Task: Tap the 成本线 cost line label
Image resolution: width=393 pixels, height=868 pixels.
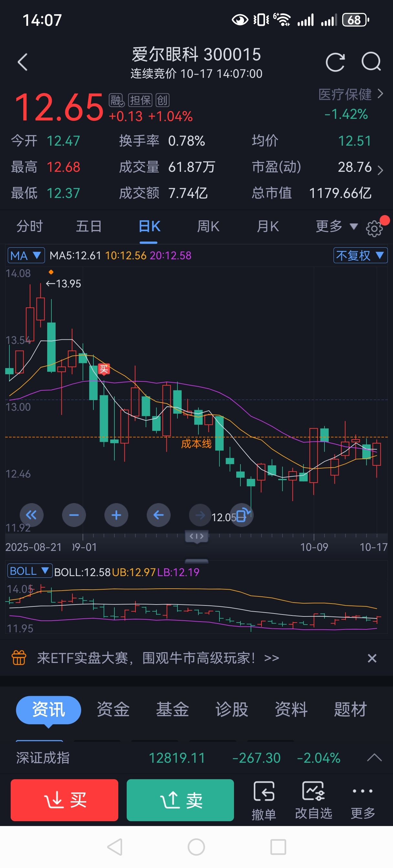Action: pos(196,443)
